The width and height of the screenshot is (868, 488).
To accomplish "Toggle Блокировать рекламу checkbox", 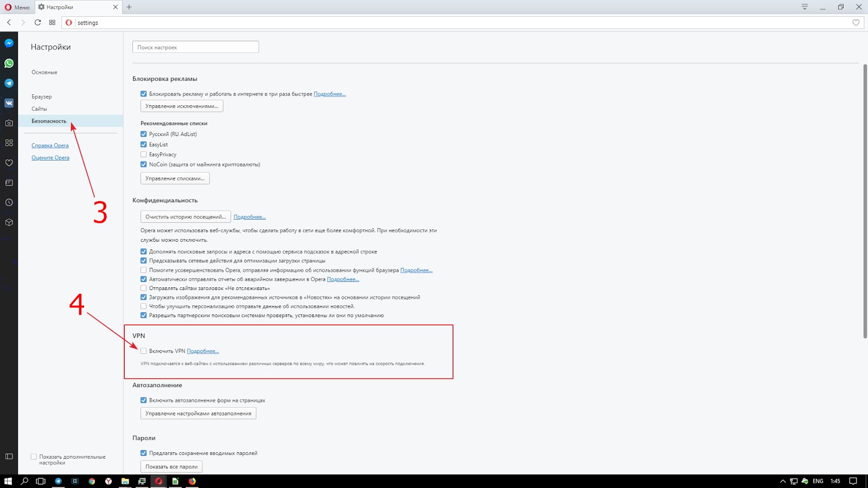I will click(x=144, y=94).
